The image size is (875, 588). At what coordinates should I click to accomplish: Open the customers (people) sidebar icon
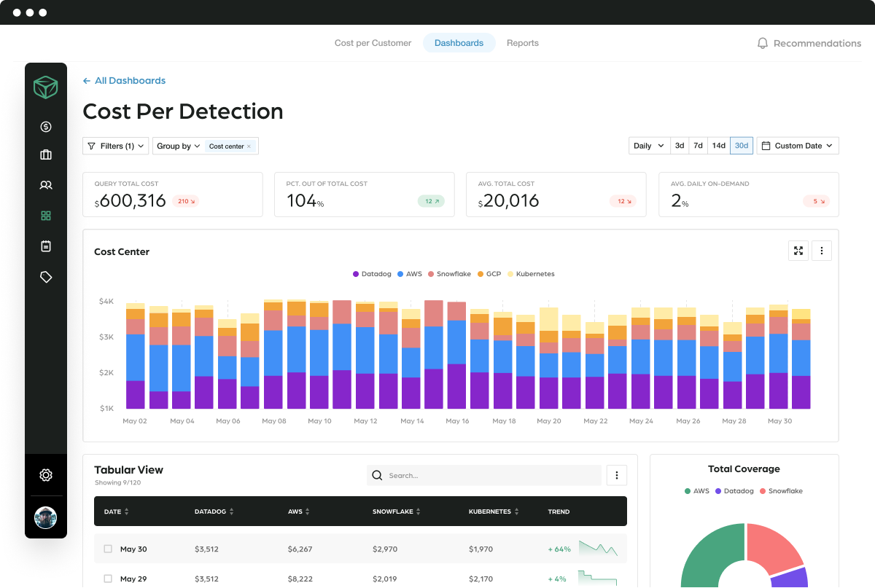(x=45, y=185)
